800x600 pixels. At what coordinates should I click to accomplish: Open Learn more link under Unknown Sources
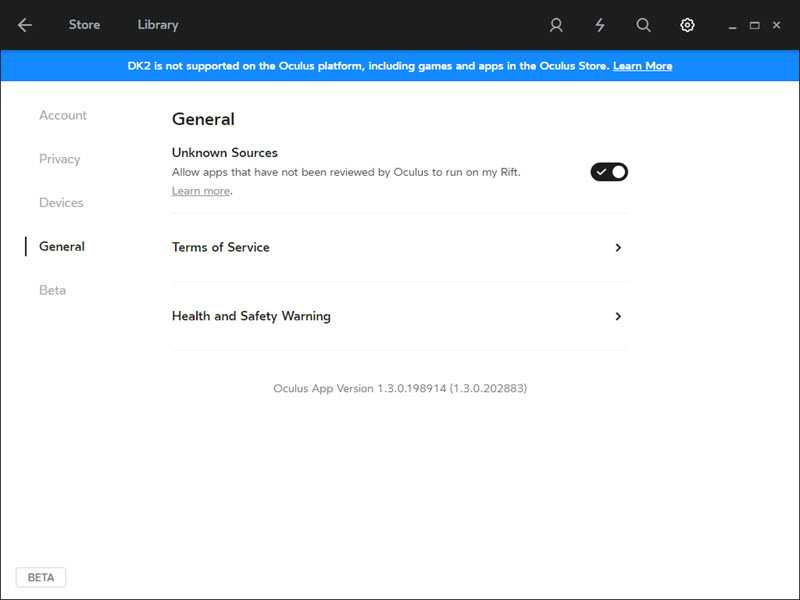point(201,191)
